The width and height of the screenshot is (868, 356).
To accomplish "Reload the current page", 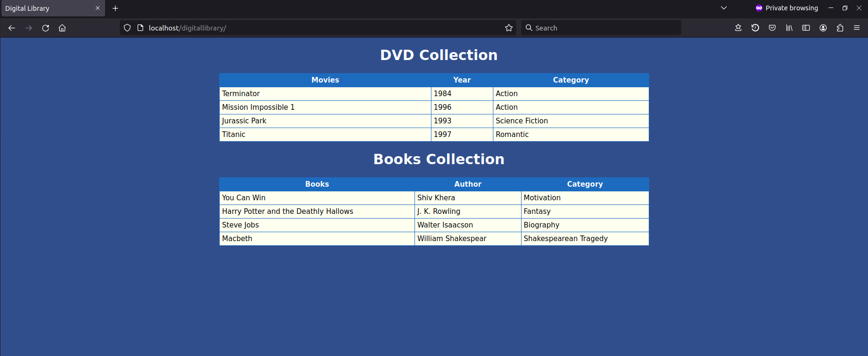I will click(46, 28).
